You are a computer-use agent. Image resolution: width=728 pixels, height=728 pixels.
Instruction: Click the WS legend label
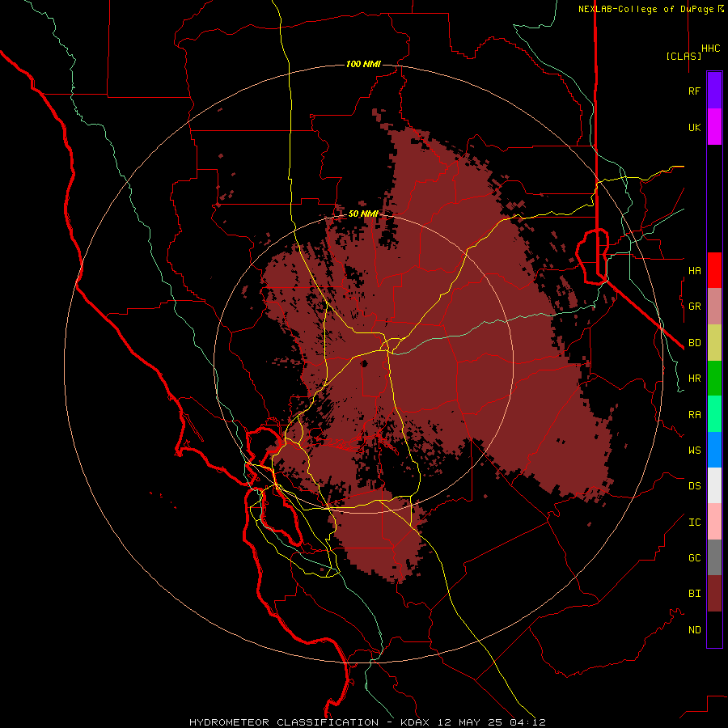click(x=694, y=450)
